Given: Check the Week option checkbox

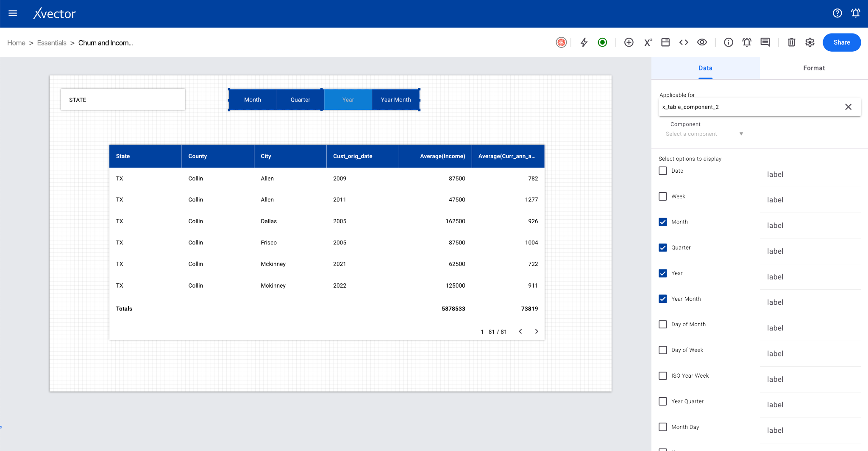Looking at the screenshot, I should [x=663, y=196].
